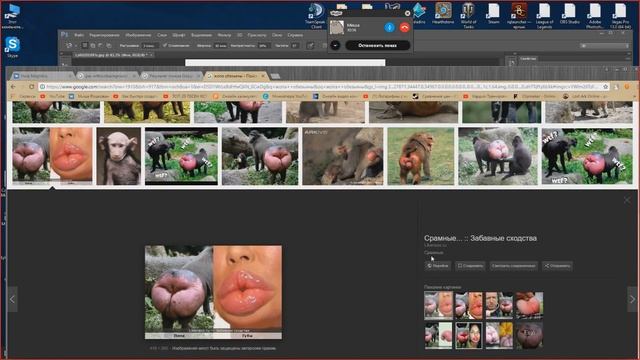This screenshot has width=640, height=360.
Task: Open the rglauncher desktop shortcut
Action: (519, 16)
